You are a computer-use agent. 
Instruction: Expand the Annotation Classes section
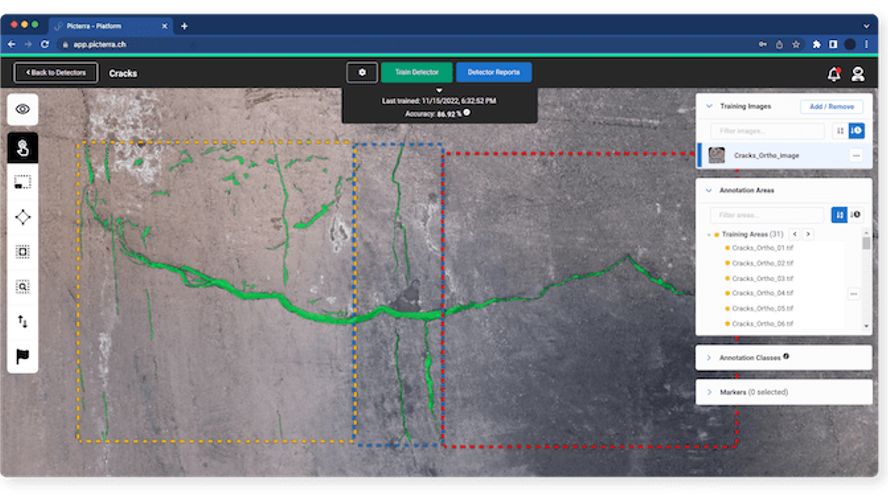coord(709,357)
